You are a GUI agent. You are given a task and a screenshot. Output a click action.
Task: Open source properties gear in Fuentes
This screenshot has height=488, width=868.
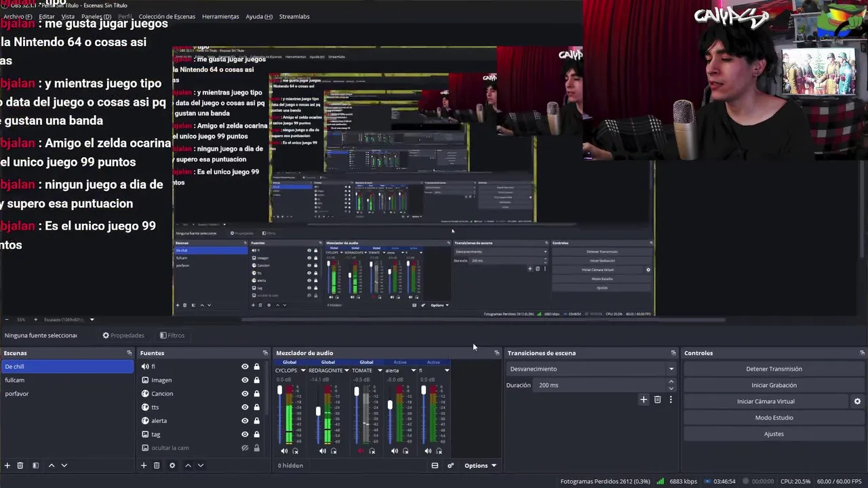pos(172,466)
